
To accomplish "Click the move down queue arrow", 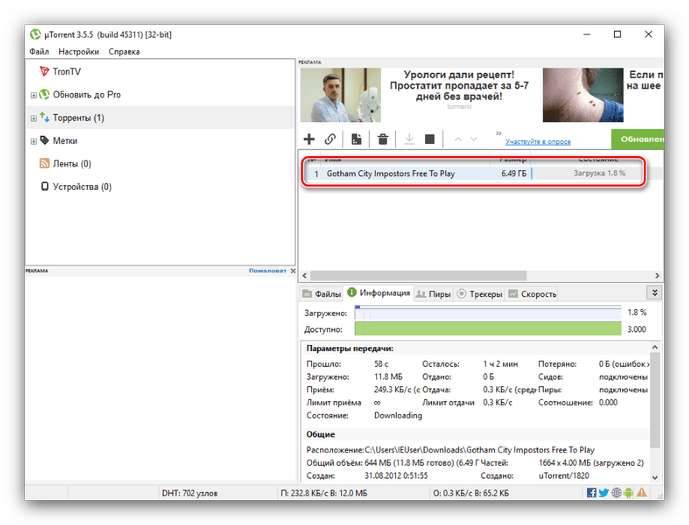I will [473, 139].
